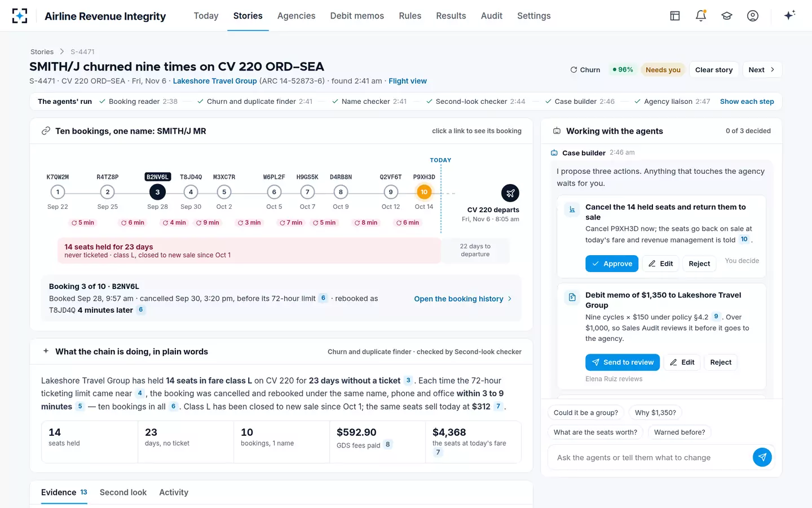
Task: Ask suggestion 'Warned before?'
Action: coord(679,432)
